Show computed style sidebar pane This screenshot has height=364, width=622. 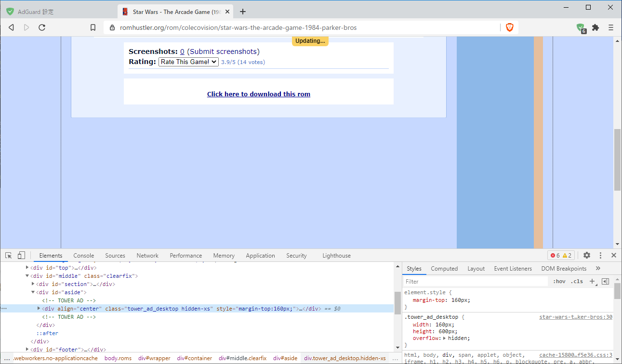pos(444,268)
